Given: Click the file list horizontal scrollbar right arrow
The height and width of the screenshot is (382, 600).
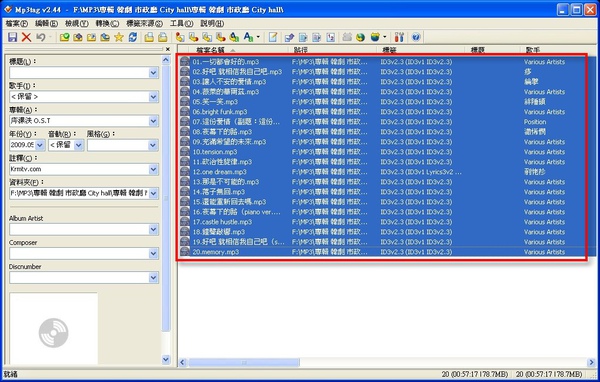Looking at the screenshot, I should tap(591, 362).
